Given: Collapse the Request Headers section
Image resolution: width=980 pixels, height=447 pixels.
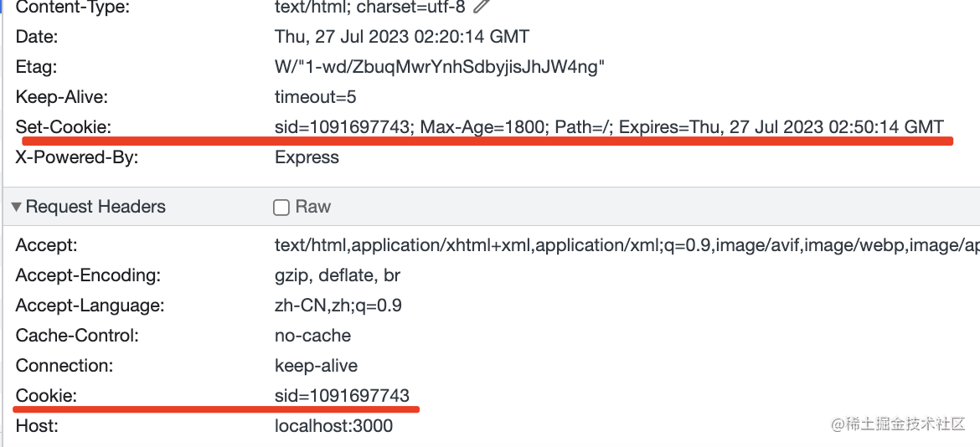Looking at the screenshot, I should click(17, 208).
